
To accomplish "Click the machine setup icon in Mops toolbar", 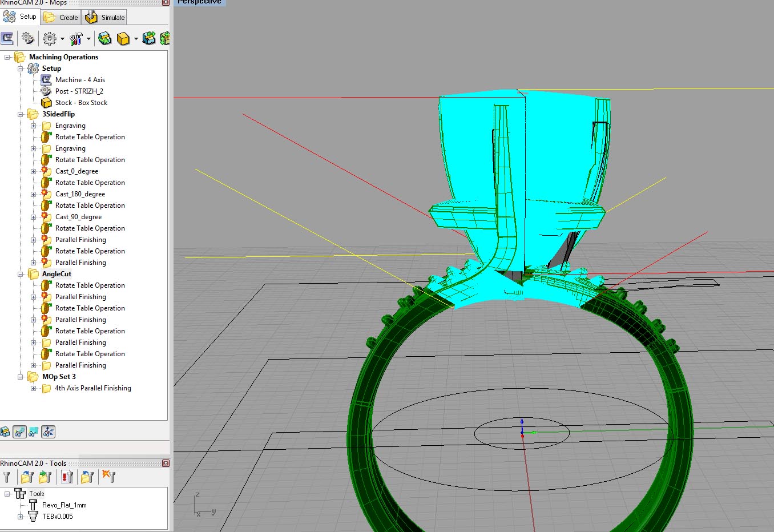I will pos(7,38).
